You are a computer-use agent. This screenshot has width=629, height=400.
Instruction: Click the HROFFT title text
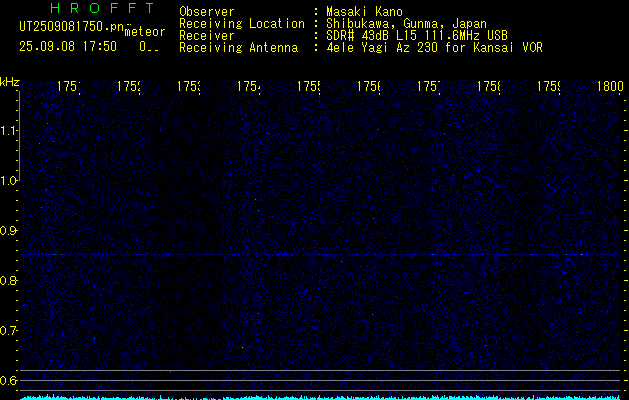click(103, 8)
